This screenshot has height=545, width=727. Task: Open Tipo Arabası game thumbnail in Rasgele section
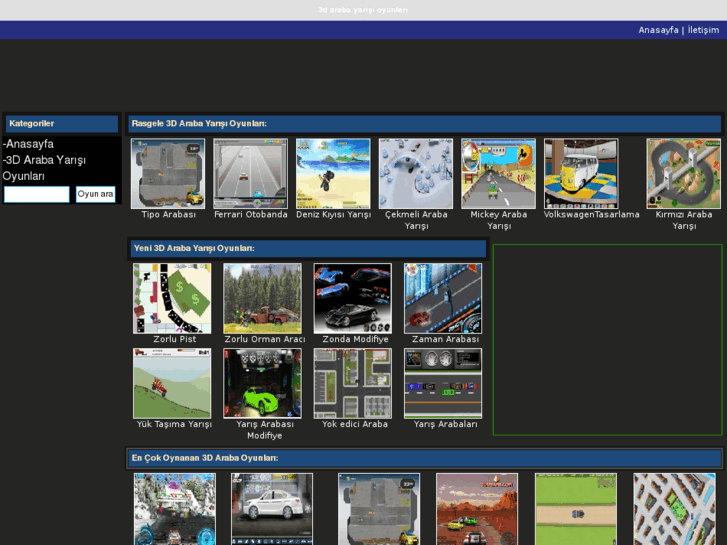pos(168,173)
